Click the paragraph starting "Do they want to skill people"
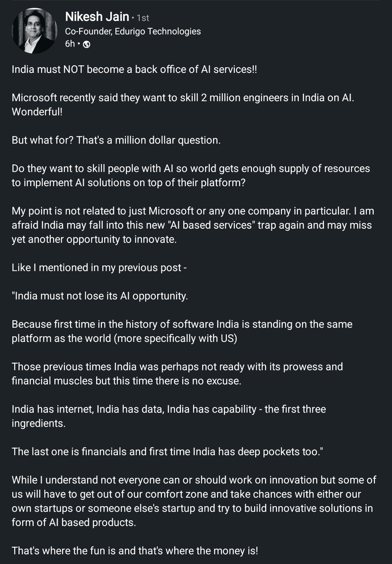 190,176
